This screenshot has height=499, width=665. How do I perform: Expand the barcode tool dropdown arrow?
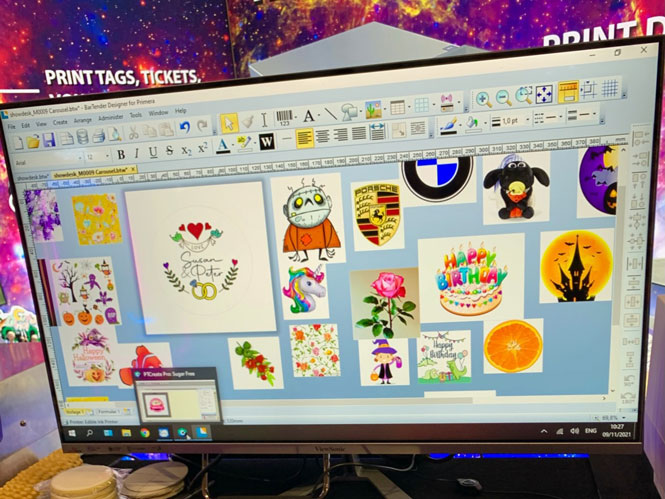[x=296, y=117]
